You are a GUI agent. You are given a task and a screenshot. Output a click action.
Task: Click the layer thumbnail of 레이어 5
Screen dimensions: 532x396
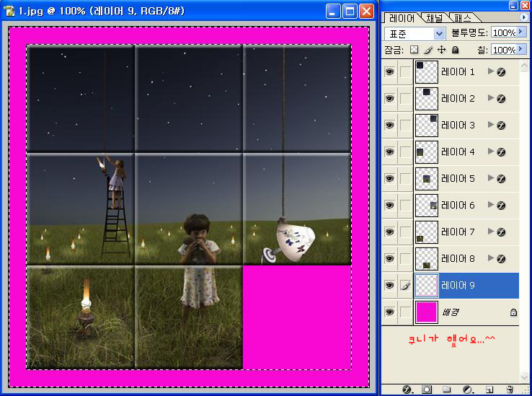(427, 179)
